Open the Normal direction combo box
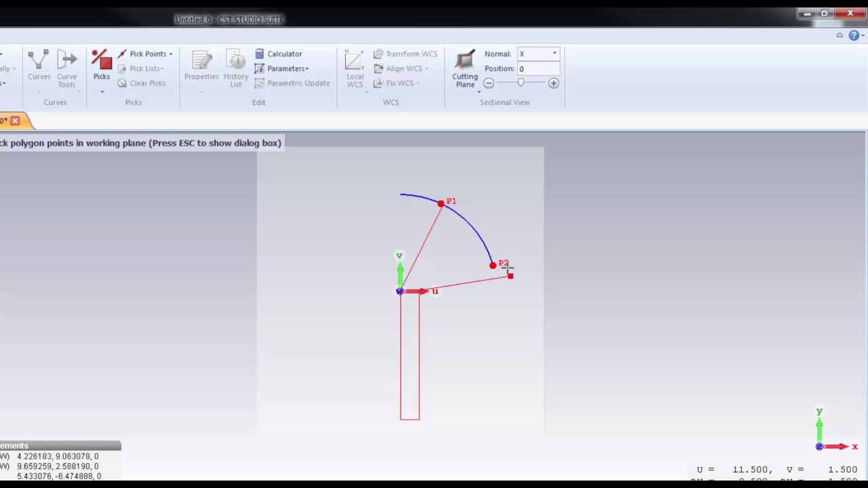Image resolution: width=868 pixels, height=488 pixels. (538, 54)
